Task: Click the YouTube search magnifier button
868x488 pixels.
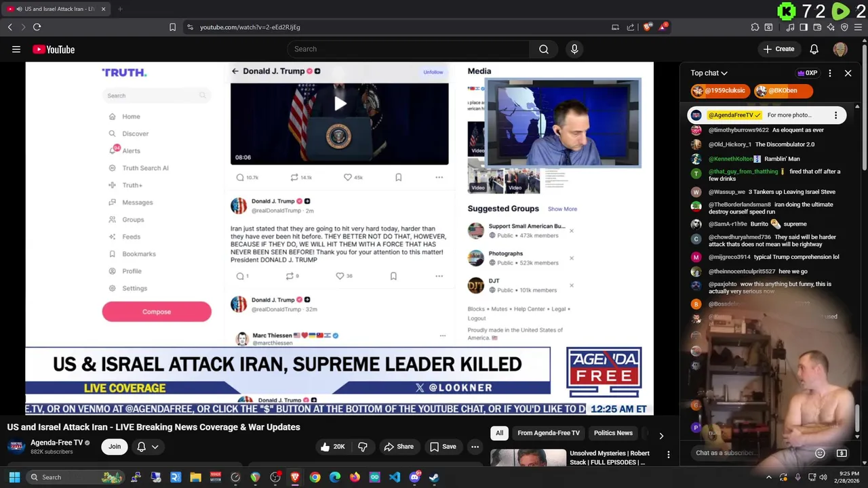Action: tap(544, 49)
